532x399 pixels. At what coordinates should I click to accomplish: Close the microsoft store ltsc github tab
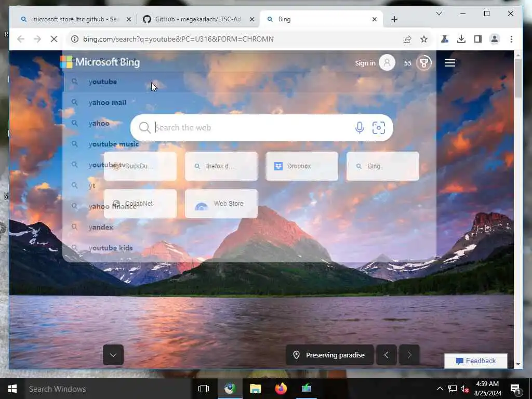point(129,19)
